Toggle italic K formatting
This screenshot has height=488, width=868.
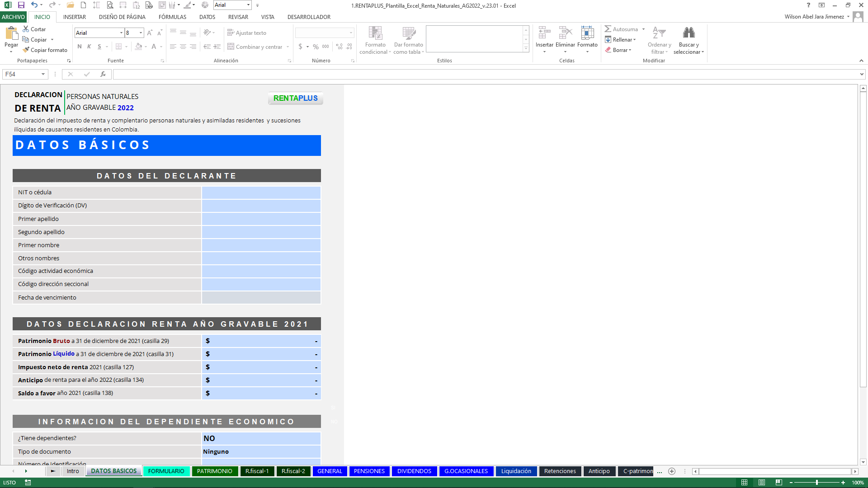point(89,47)
